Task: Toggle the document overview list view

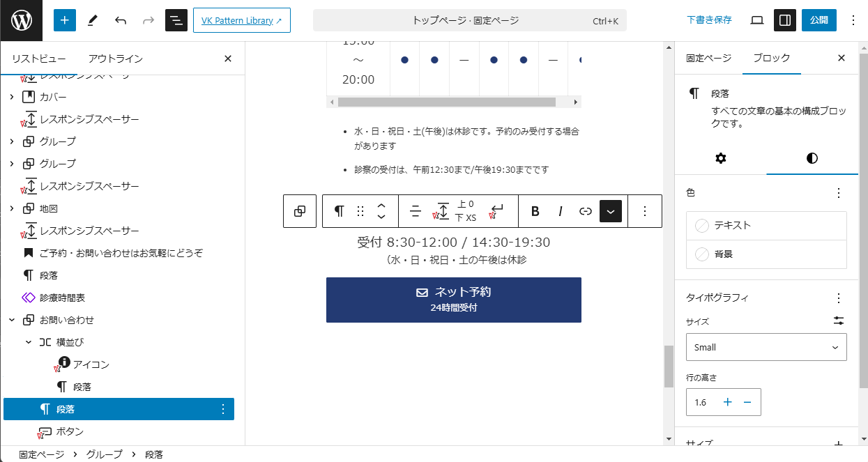Action: tap(176, 20)
